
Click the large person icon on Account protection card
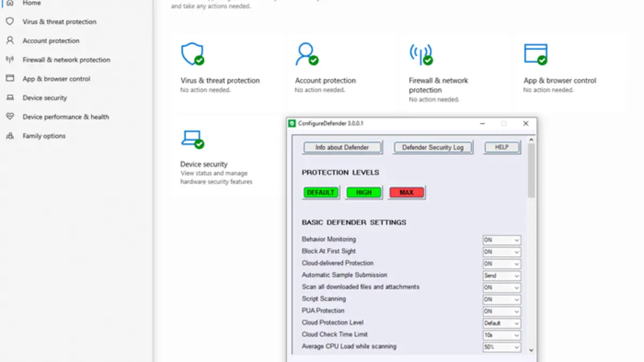(x=306, y=54)
